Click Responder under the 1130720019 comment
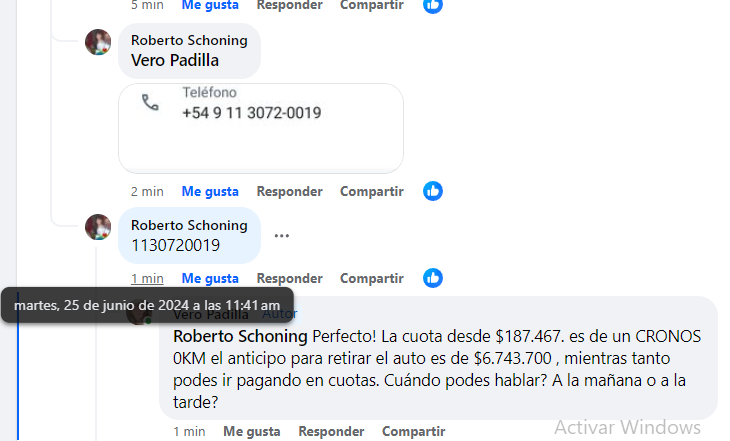 click(290, 278)
